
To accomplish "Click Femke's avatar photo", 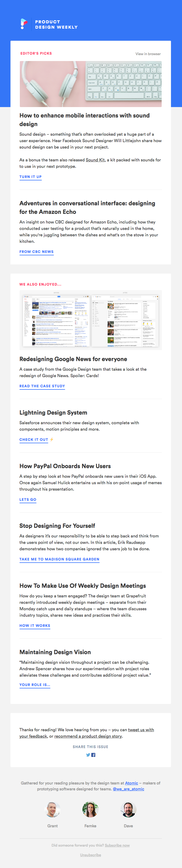I will pos(90,809).
